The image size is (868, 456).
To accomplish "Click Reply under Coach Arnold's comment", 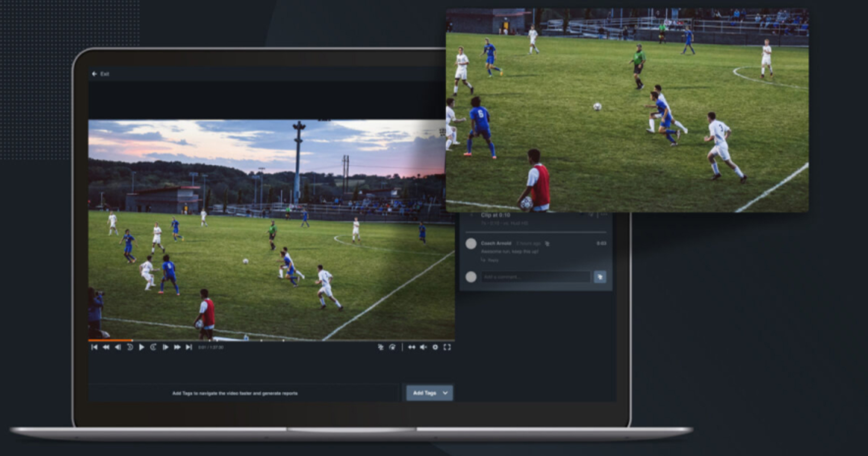I will click(493, 260).
